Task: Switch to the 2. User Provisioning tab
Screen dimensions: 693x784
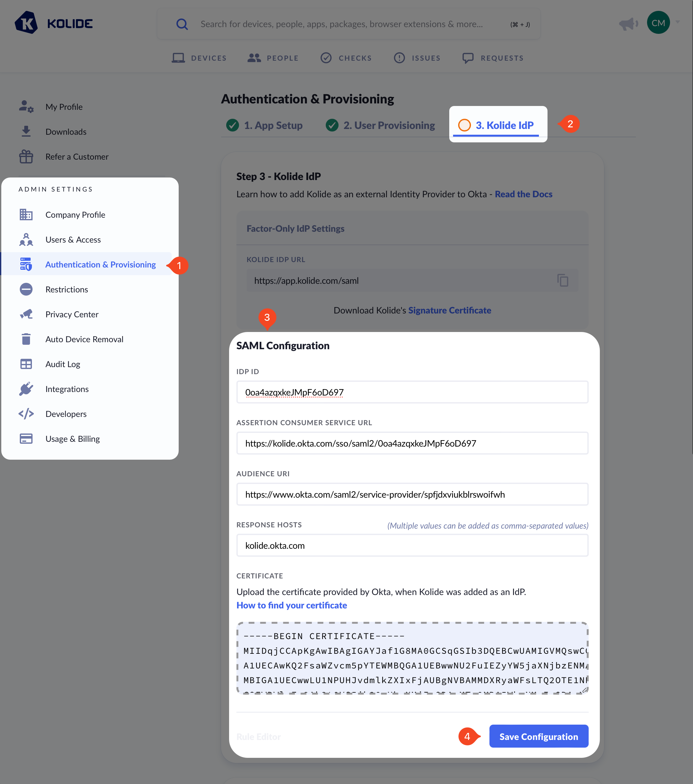Action: (x=380, y=125)
